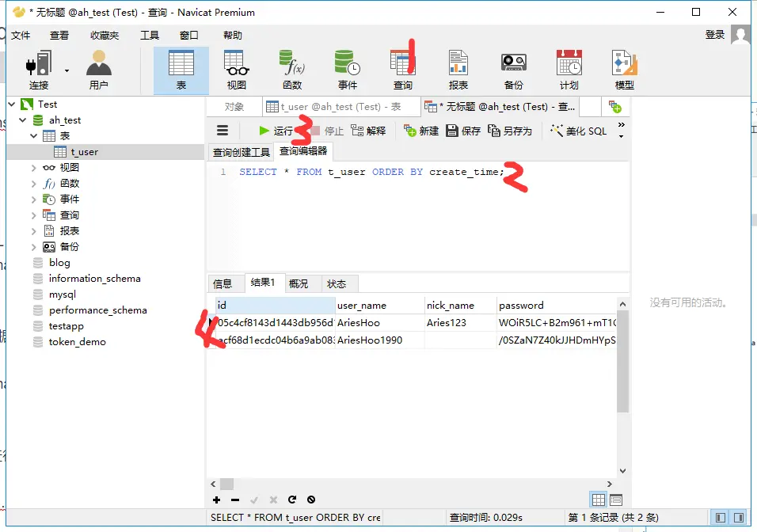Image resolution: width=757 pixels, height=532 pixels.
Task: Expand the 函数 functions node
Action: [x=33, y=184]
